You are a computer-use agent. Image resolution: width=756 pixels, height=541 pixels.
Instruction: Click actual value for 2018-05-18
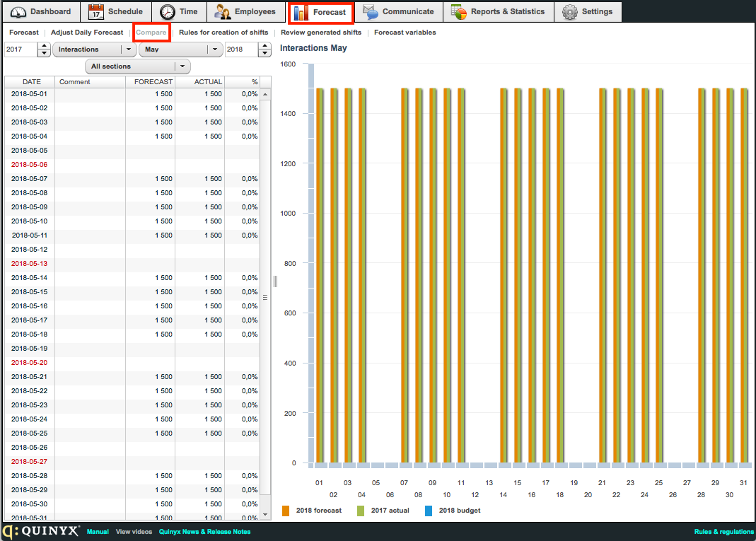(x=213, y=334)
